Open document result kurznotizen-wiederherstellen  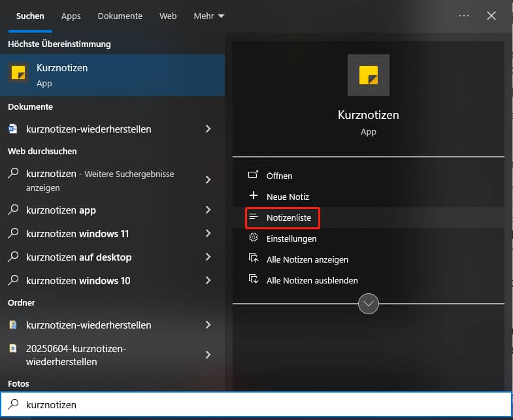pos(112,129)
